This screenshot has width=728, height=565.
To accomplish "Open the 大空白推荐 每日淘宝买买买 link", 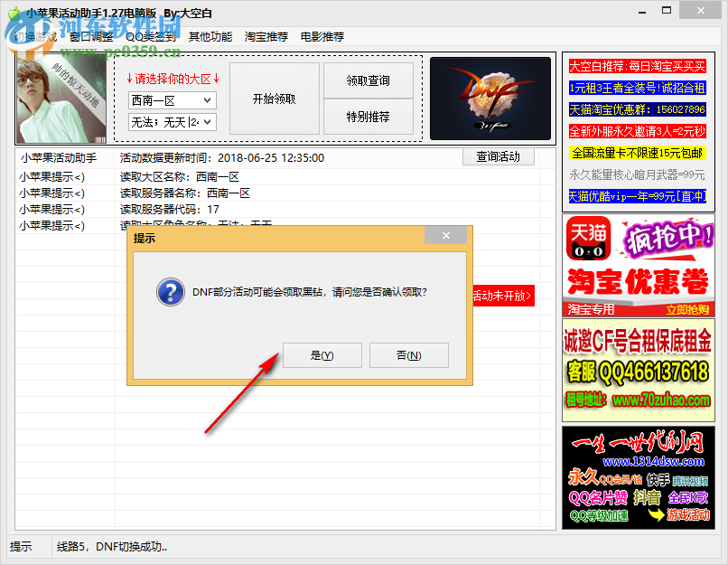I will [638, 66].
